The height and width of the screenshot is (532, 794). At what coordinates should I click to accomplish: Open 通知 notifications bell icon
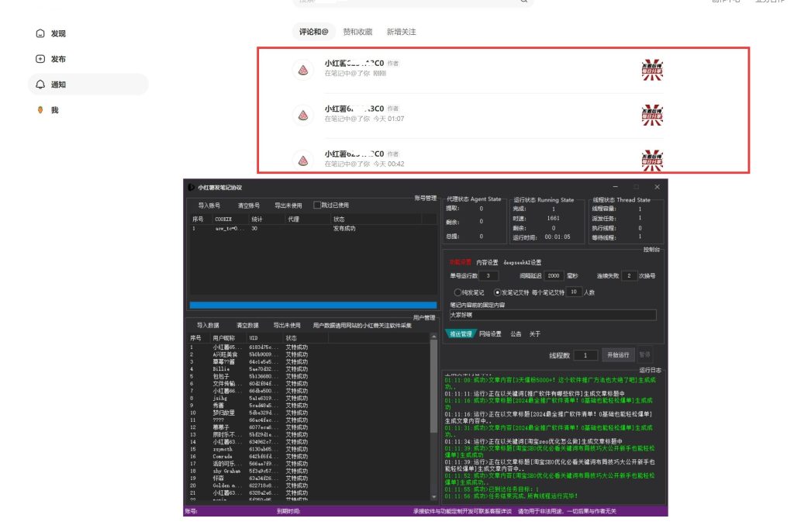point(40,85)
